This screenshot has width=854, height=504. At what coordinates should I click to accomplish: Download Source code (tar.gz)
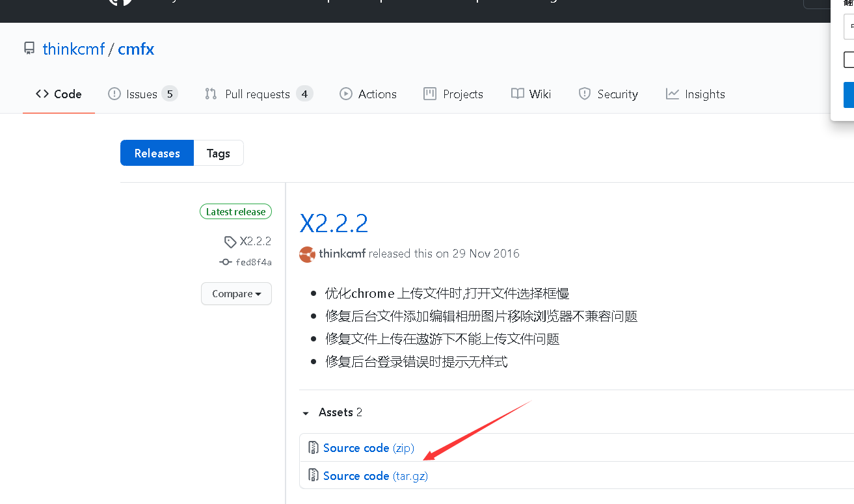point(375,476)
